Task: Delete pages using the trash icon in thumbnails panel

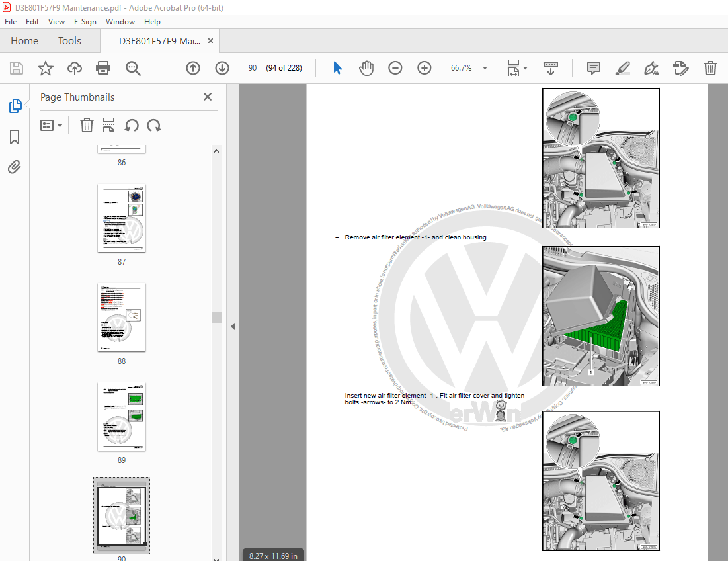Action: click(87, 125)
